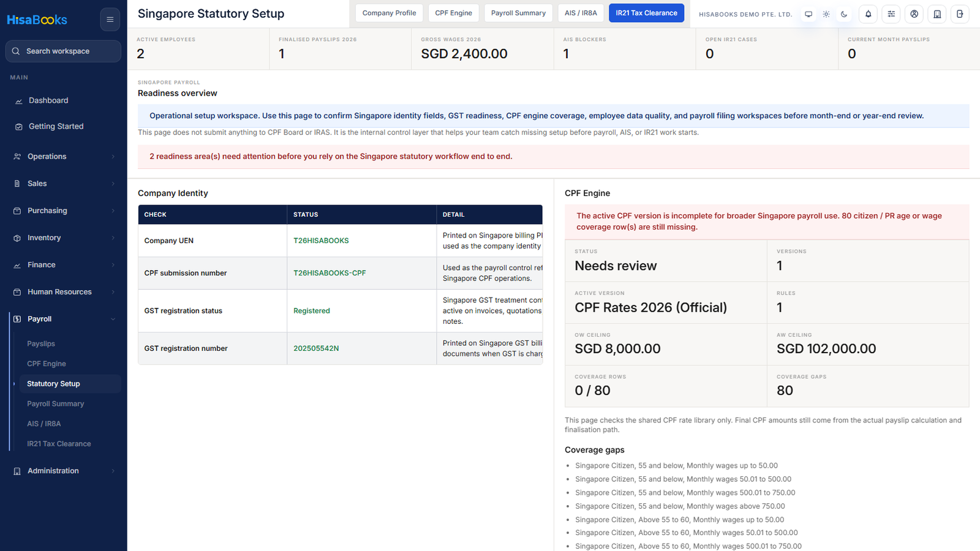Click the T26HISABOOKS status value
The image size is (980, 551).
[x=321, y=241]
